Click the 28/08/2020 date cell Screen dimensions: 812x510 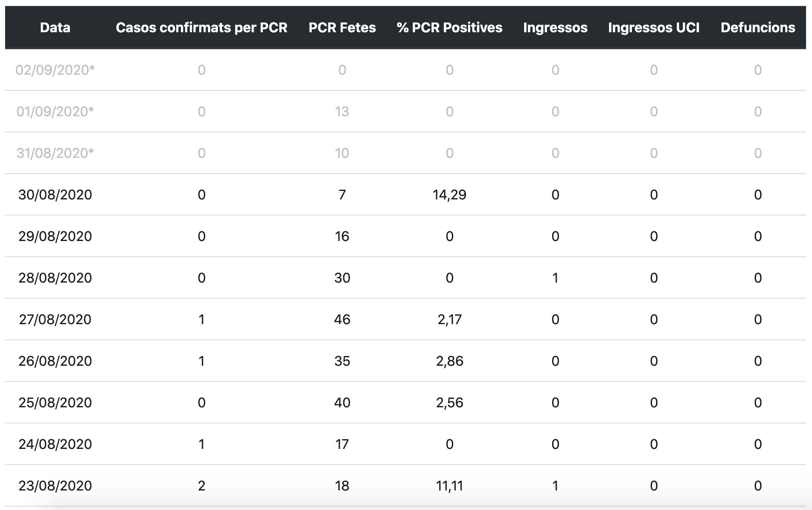click(55, 277)
